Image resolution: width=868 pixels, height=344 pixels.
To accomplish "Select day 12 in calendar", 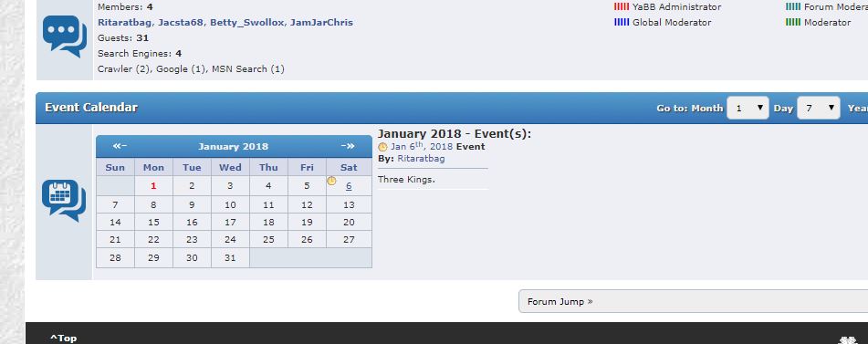I will (307, 205).
